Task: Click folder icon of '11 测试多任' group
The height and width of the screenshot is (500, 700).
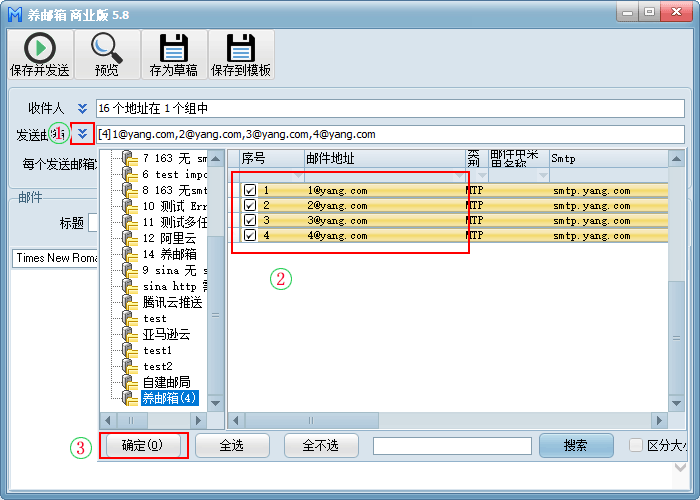Action: click(130, 223)
